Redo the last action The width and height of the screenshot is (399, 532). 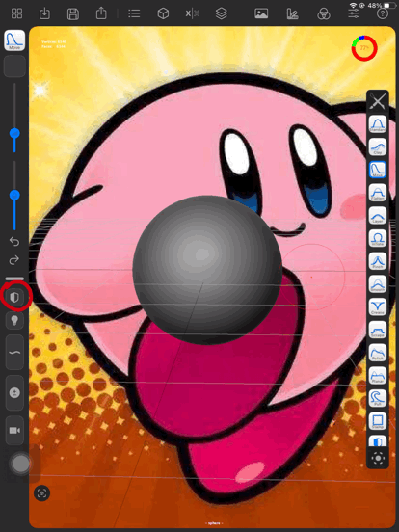click(14, 260)
